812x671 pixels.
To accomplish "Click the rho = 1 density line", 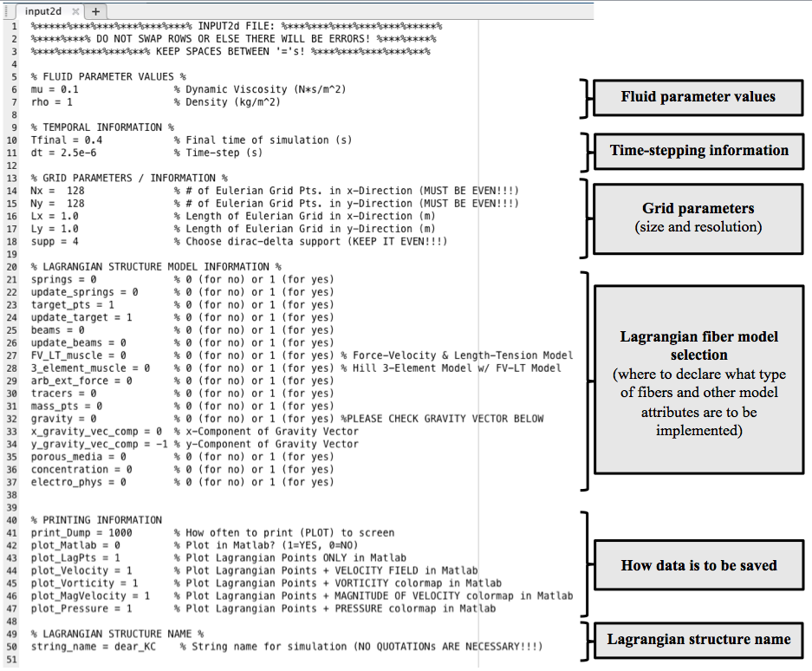I will (x=52, y=102).
